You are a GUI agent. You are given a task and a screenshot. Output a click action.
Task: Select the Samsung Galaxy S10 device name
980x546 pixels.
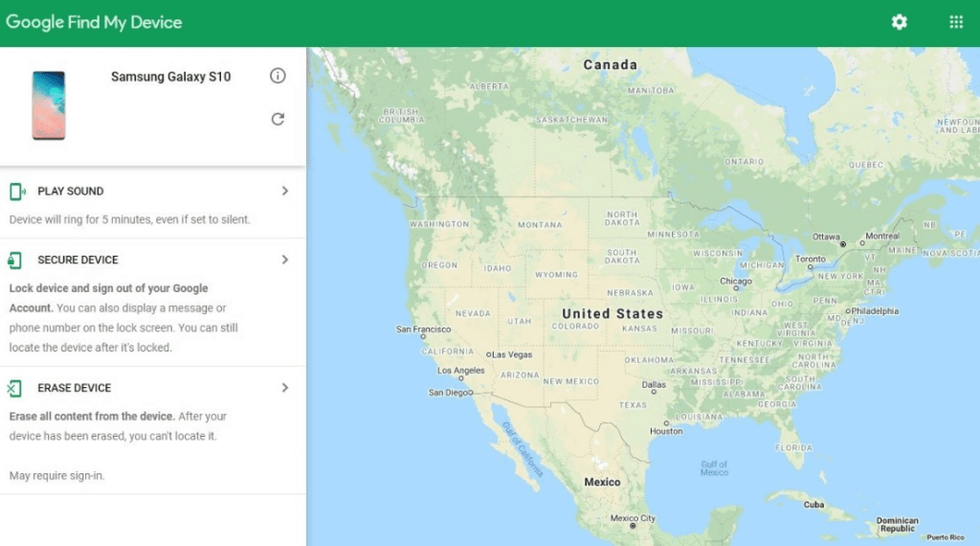170,77
